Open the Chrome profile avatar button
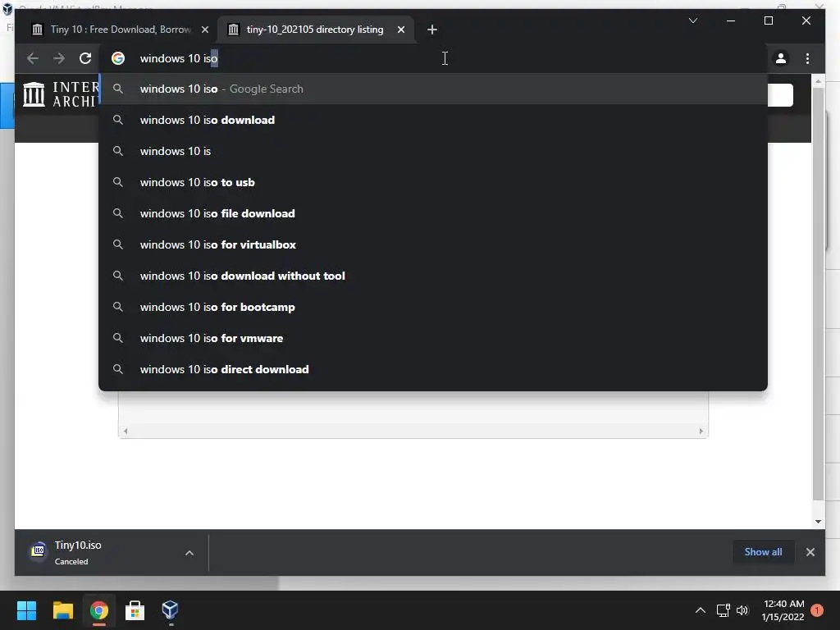The image size is (840, 630). pos(781,58)
